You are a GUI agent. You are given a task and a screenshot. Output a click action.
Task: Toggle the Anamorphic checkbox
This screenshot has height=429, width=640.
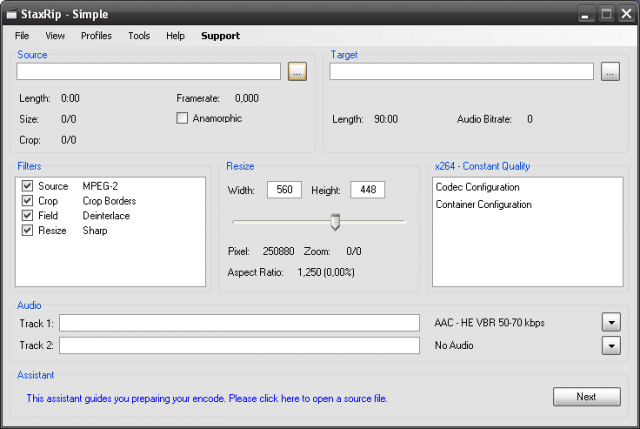[182, 118]
